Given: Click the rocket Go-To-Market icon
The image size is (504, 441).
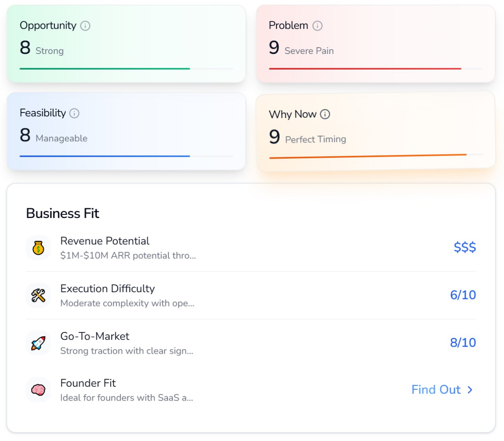Looking at the screenshot, I should pyautogui.click(x=38, y=343).
